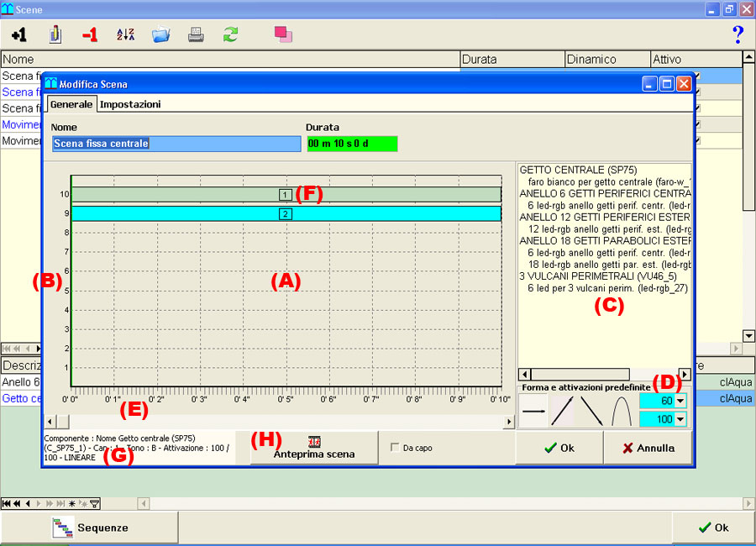756x546 pixels.
Task: Click the green refresh arrows icon
Action: click(230, 34)
